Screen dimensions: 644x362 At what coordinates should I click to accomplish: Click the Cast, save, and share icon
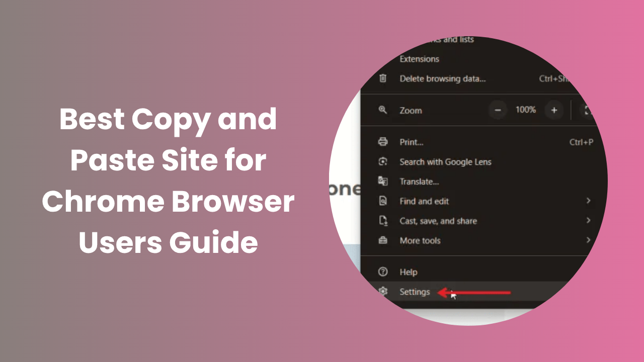click(x=383, y=221)
